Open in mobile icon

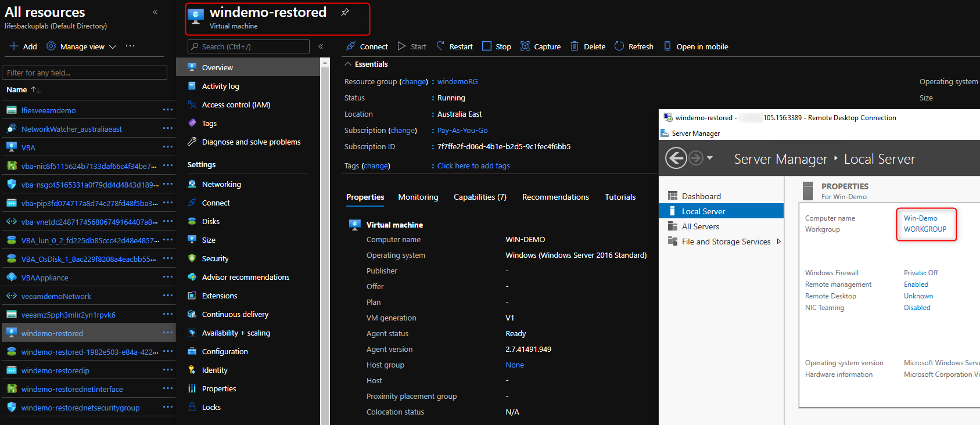pyautogui.click(x=667, y=46)
